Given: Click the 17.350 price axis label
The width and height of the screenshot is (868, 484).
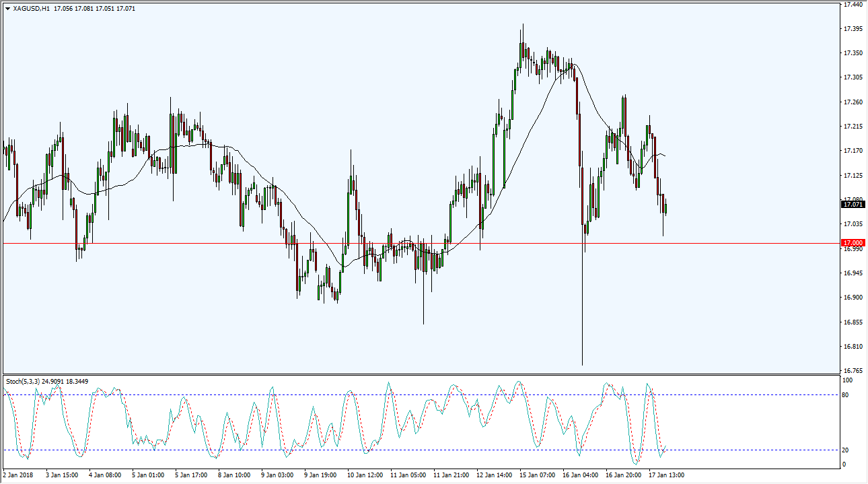Looking at the screenshot, I should (x=853, y=53).
